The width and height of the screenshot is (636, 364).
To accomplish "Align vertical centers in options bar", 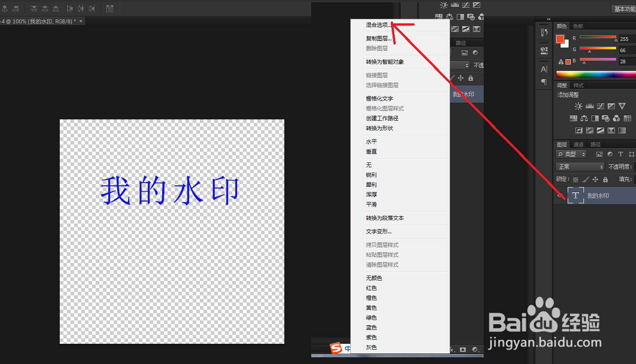I will click(x=45, y=9).
